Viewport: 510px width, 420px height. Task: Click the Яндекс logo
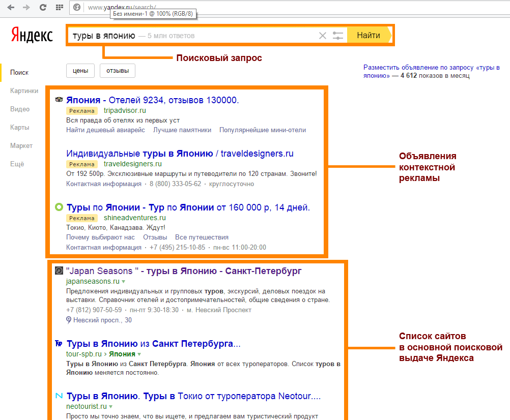pos(32,35)
